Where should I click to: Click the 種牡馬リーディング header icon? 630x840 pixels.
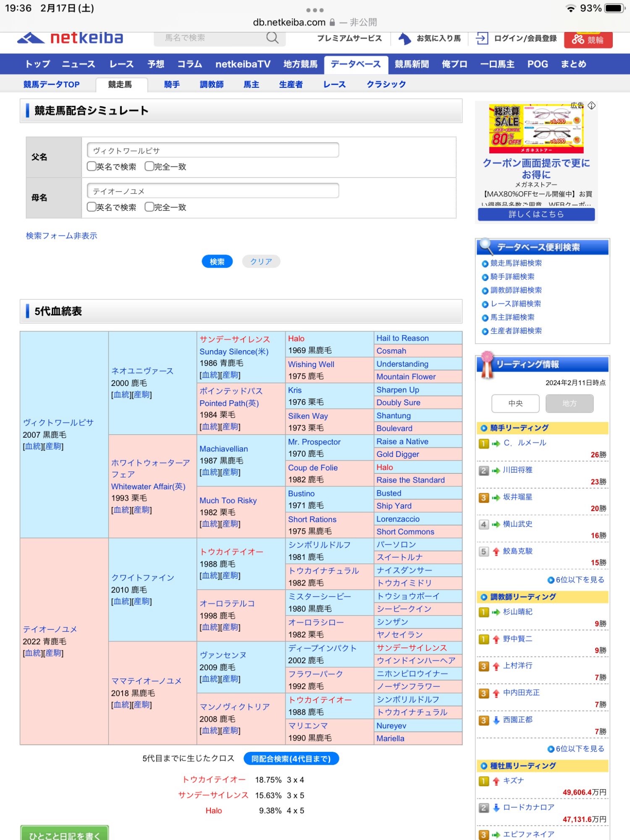(x=484, y=766)
